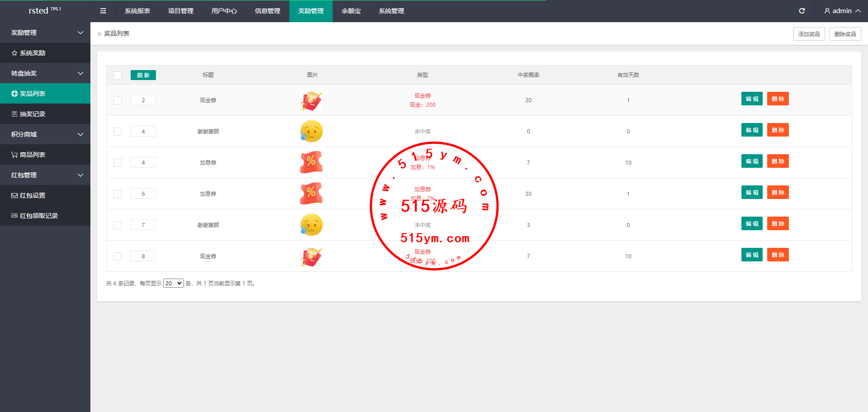Switch to the 用户中心 top menu
The width and height of the screenshot is (868, 412).
tap(224, 11)
